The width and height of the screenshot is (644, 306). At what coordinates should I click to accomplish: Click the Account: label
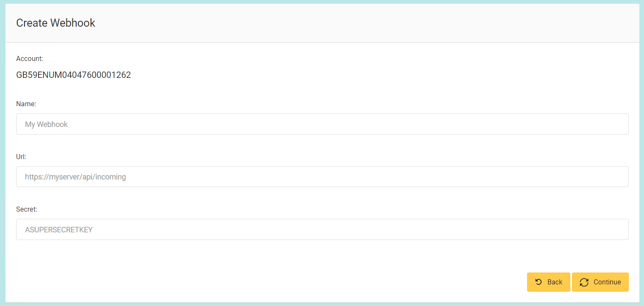click(30, 58)
